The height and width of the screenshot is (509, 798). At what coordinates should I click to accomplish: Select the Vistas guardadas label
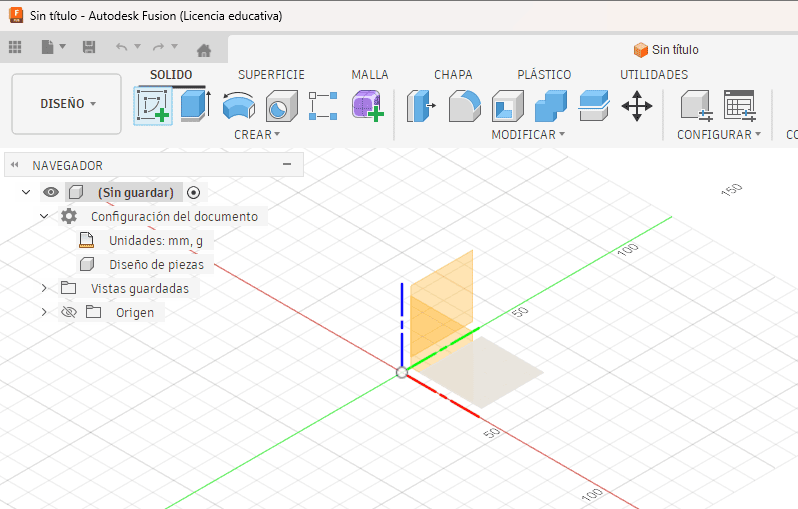click(140, 289)
